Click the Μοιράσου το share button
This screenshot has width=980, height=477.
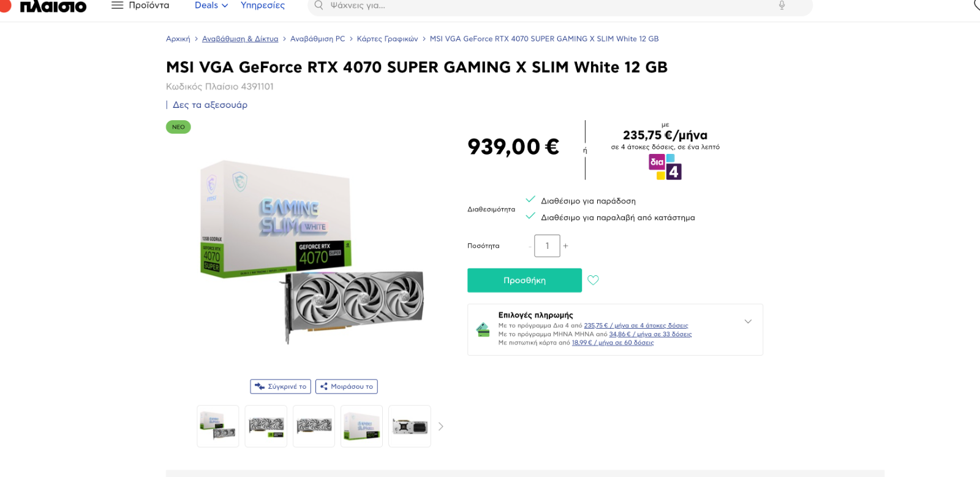[347, 386]
